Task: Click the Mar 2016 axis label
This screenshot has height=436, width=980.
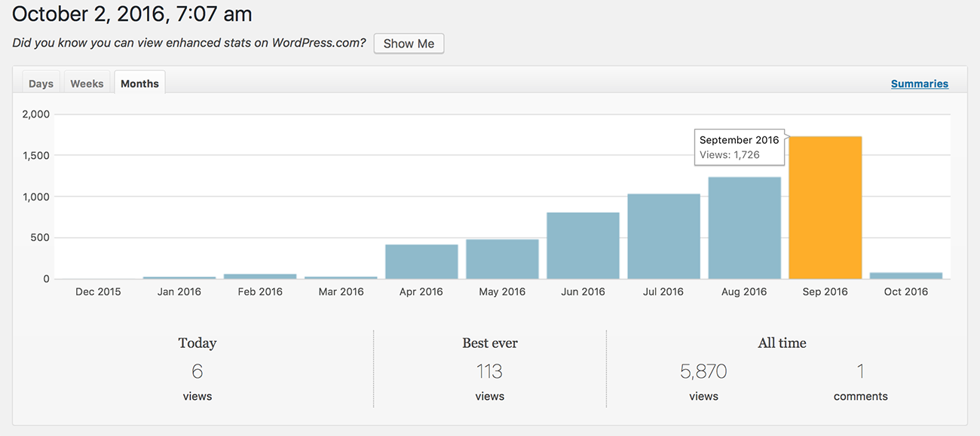Action: pos(341,292)
